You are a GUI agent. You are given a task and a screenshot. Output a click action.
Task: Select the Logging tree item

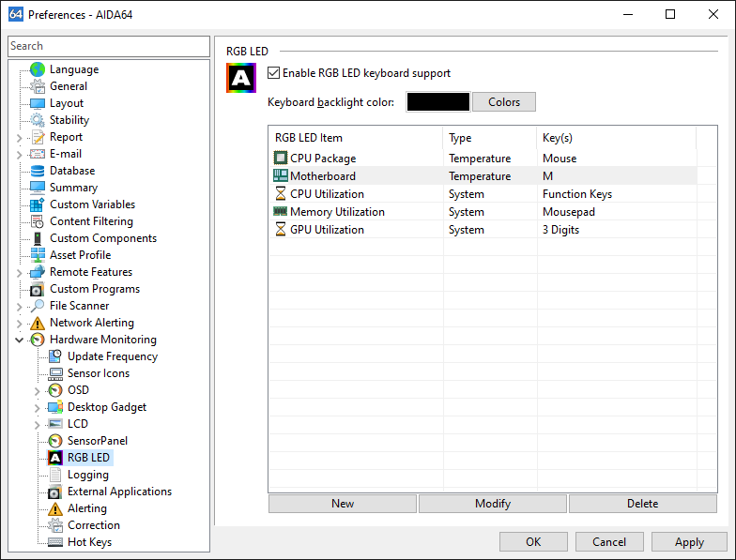click(88, 475)
